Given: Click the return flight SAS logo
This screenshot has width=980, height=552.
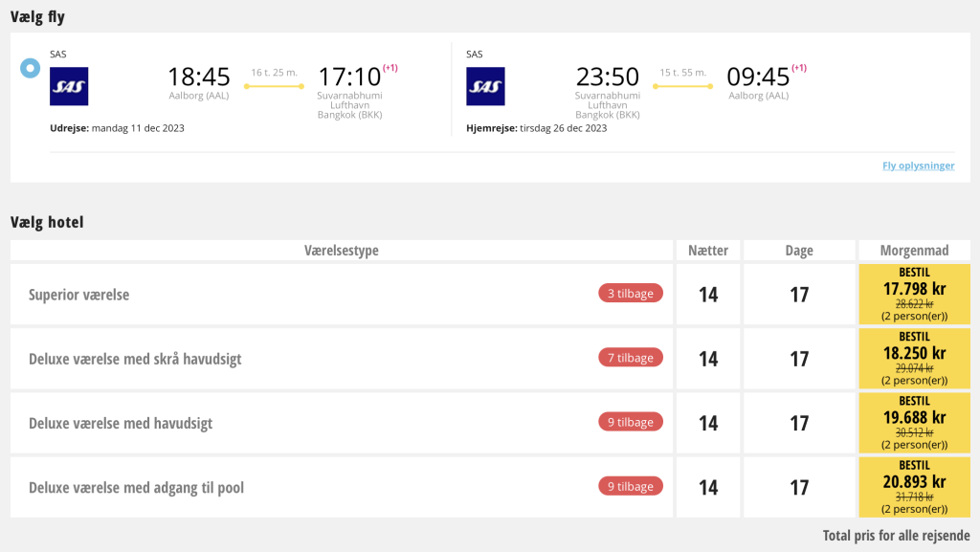Looking at the screenshot, I should [x=485, y=86].
